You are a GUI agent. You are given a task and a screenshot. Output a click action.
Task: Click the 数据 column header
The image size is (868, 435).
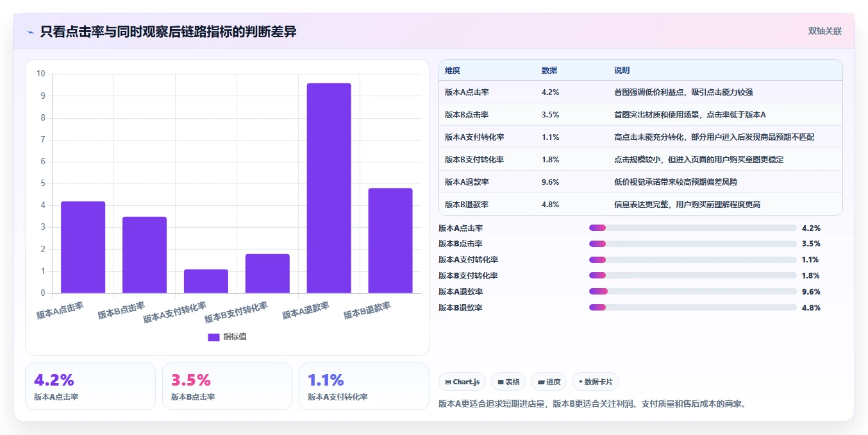pyautogui.click(x=549, y=71)
